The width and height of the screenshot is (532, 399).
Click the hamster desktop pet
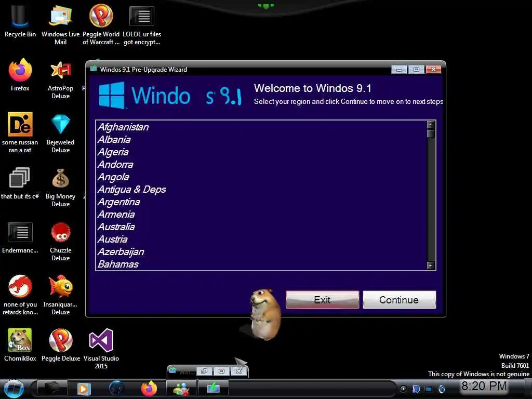[264, 314]
